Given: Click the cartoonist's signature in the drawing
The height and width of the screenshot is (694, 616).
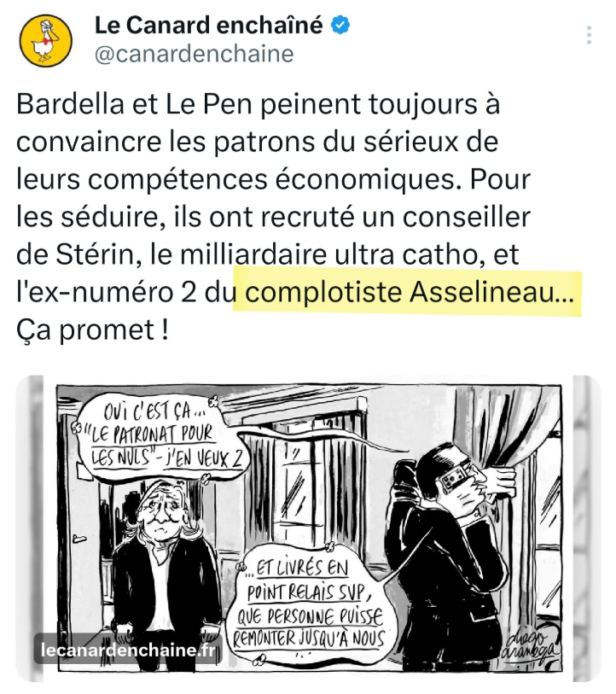Looking at the screenshot, I should pyautogui.click(x=530, y=647).
